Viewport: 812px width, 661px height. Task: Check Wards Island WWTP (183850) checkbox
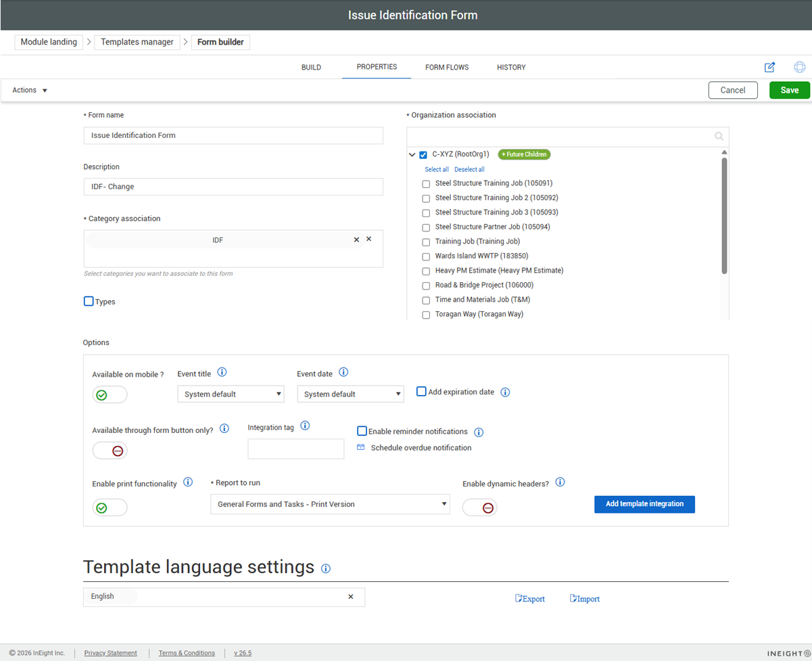pos(426,256)
